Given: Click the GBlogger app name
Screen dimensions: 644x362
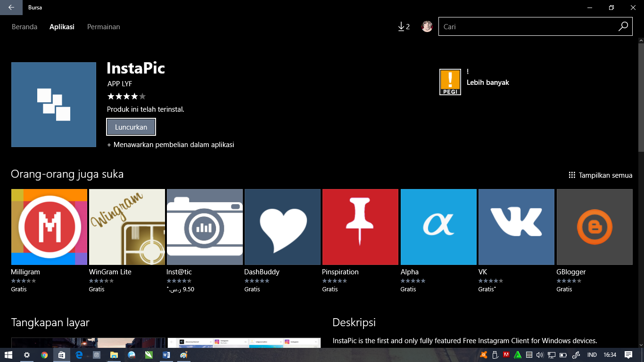Looking at the screenshot, I should [571, 272].
